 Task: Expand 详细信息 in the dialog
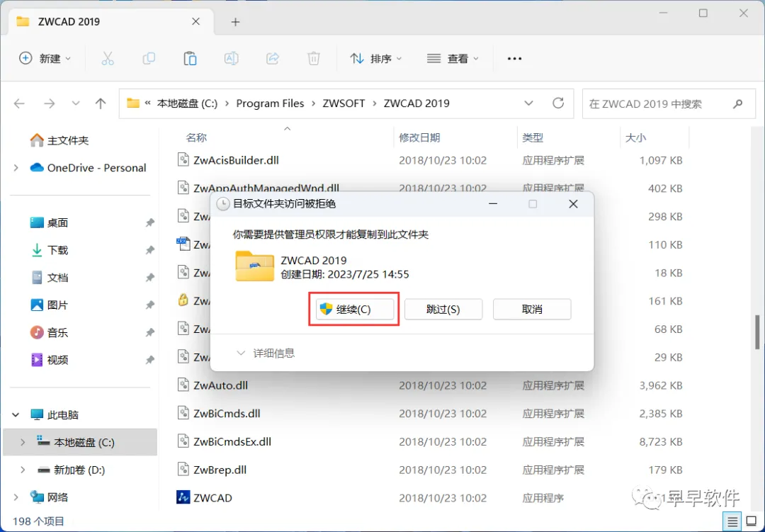pos(266,353)
